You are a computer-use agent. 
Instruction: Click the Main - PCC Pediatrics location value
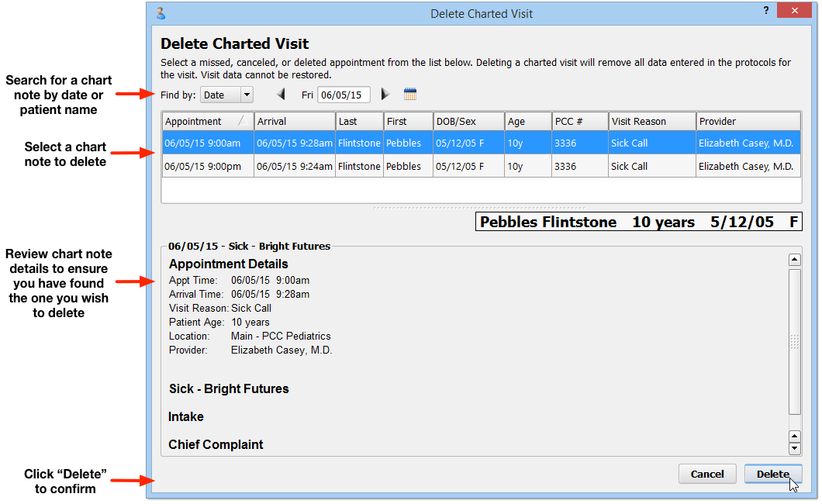[281, 336]
